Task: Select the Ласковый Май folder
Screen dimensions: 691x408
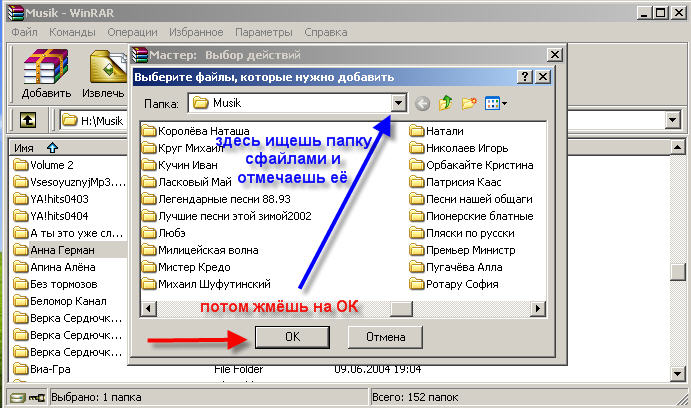Action: pyautogui.click(x=187, y=182)
